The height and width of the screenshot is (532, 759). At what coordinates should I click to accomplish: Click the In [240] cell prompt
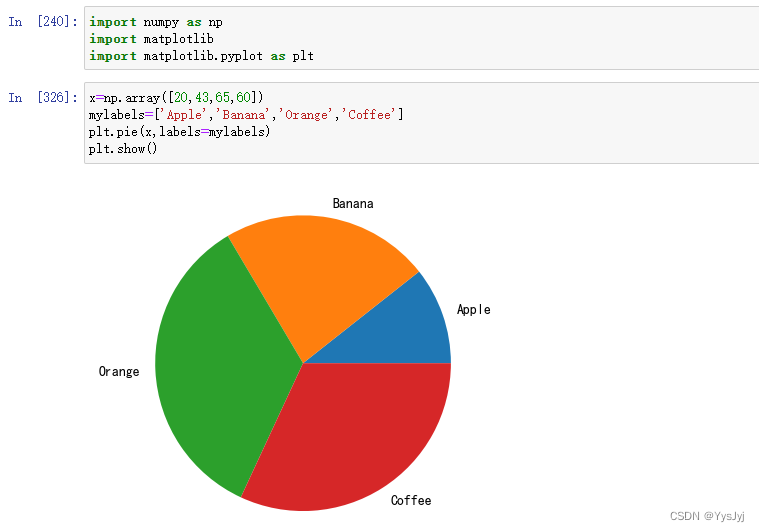click(x=43, y=22)
